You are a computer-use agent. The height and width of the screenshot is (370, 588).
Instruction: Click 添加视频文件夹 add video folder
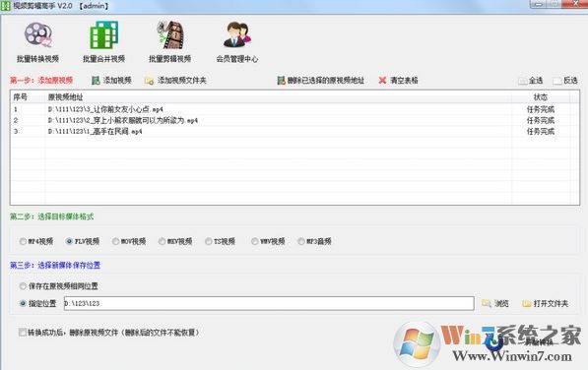coord(175,80)
